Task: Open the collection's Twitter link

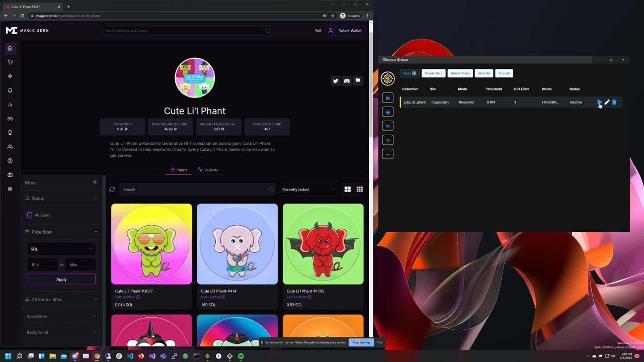Action: tap(336, 80)
